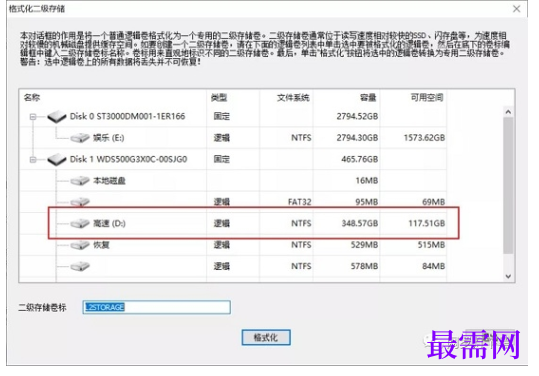
Task: Click the Disk 1 WDS500G3X0C drive icon
Action: click(57, 159)
